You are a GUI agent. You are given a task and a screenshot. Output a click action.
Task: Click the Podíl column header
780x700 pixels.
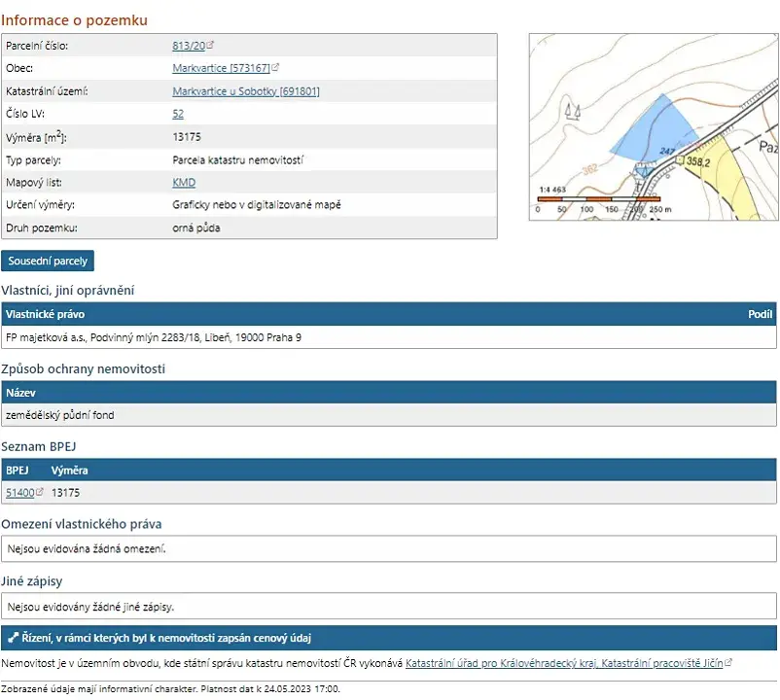(x=760, y=314)
